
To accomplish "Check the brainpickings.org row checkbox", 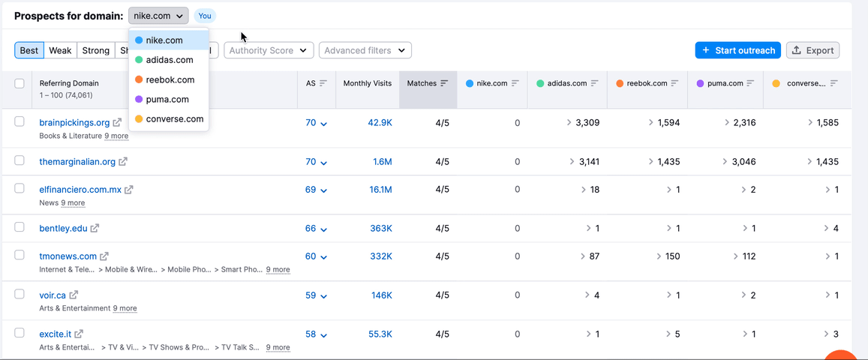I will tap(20, 121).
